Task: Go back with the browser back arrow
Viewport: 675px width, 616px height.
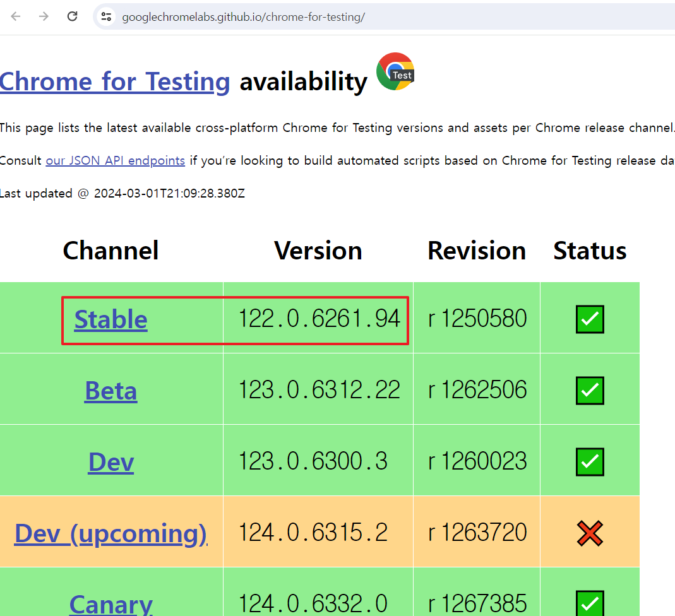Action: 16,16
